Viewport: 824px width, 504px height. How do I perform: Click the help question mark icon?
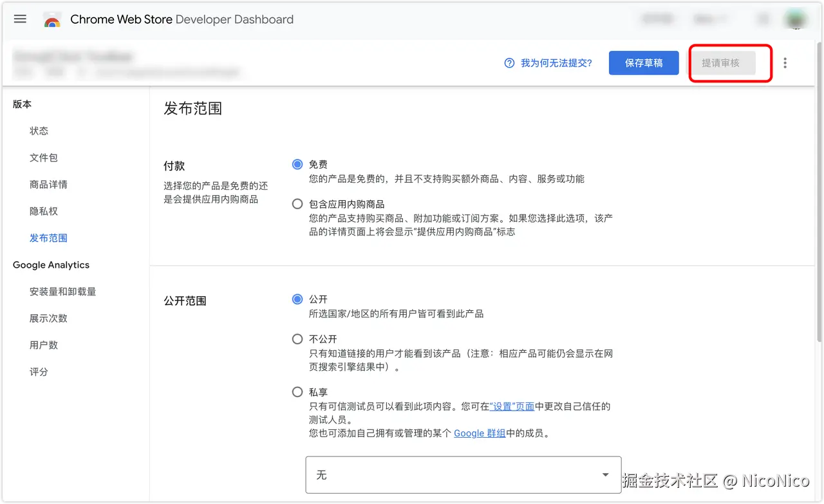point(508,63)
